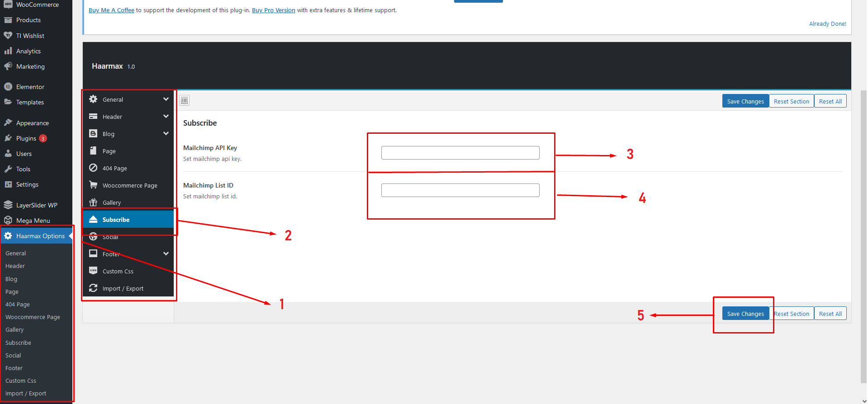Click the Elementor circle icon
868x404 pixels.
8,86
